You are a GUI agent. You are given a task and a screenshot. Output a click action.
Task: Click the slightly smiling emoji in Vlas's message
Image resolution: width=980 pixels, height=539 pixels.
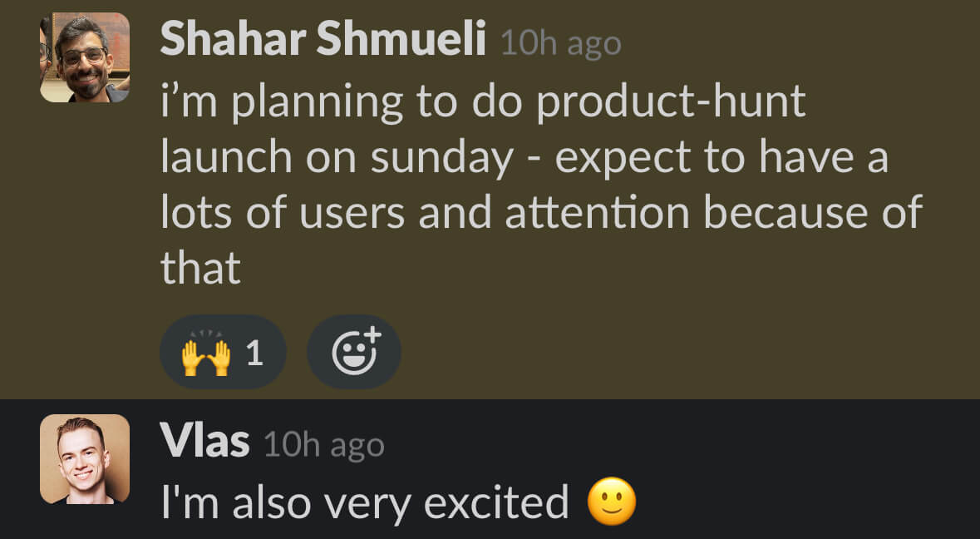pyautogui.click(x=612, y=502)
